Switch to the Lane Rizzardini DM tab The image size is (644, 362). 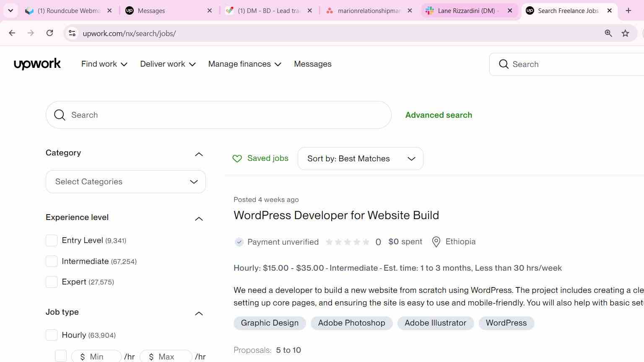469,10
